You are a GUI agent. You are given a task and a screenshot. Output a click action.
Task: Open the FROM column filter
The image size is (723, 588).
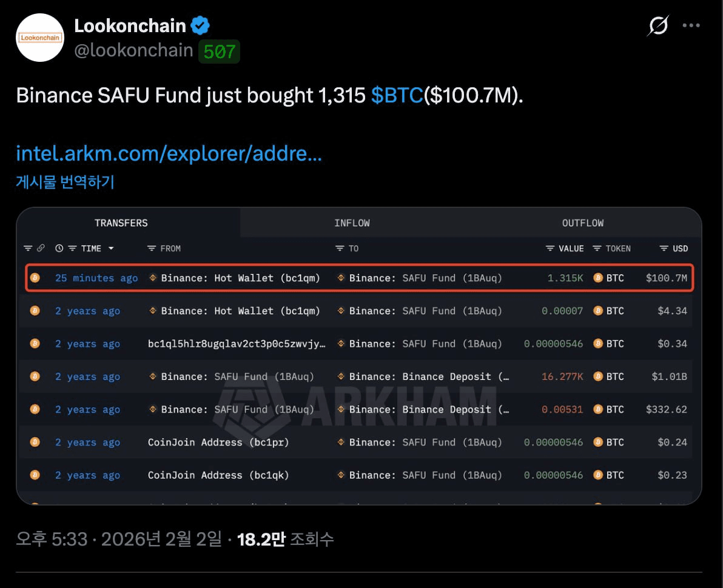click(152, 249)
